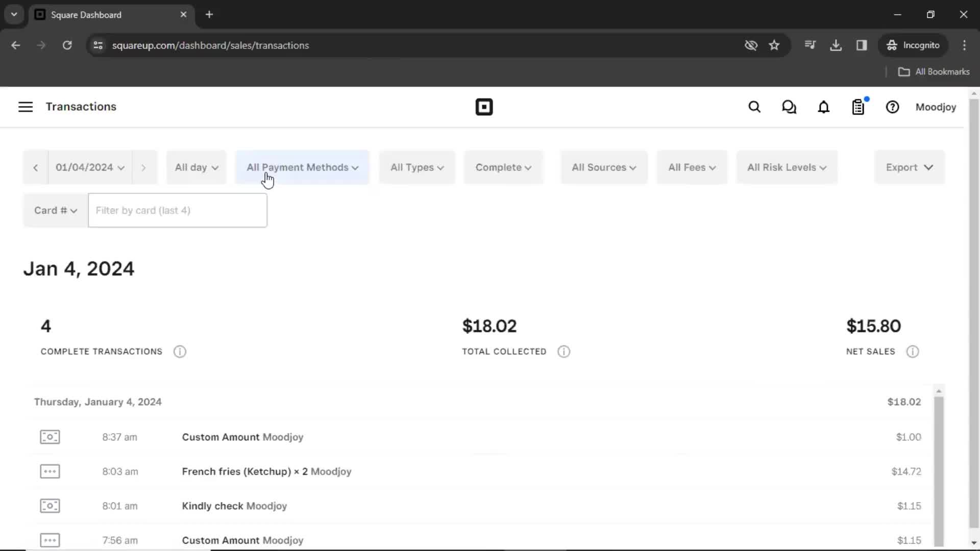Open the search panel
Image resolution: width=980 pixels, height=551 pixels.
point(754,107)
